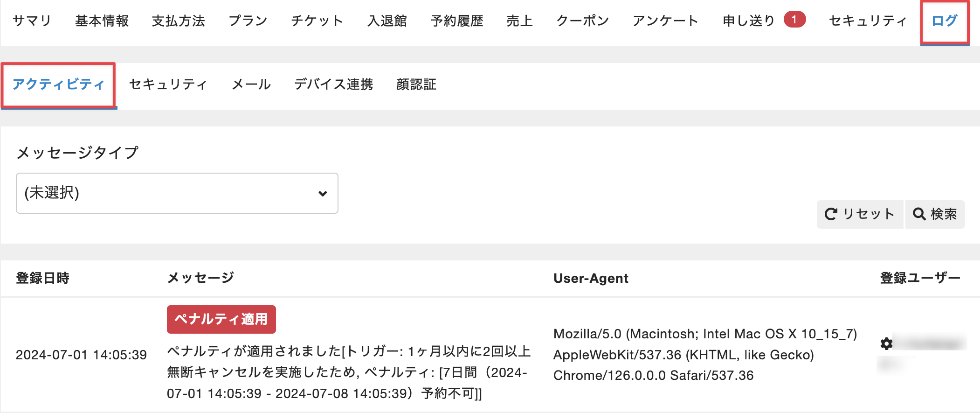Open the アンケート tab
This screenshot has width=980, height=413.
pos(666,21)
